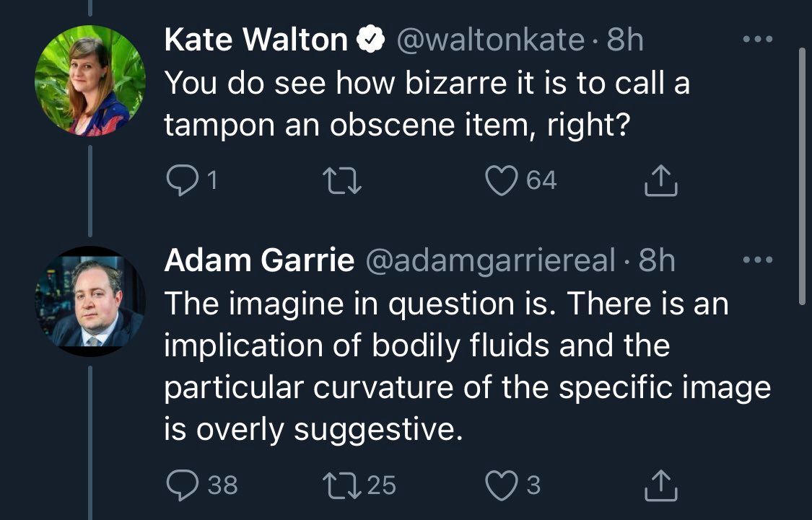Image resolution: width=812 pixels, height=520 pixels.
Task: Share Kate Walton's tweet
Action: 660,180
